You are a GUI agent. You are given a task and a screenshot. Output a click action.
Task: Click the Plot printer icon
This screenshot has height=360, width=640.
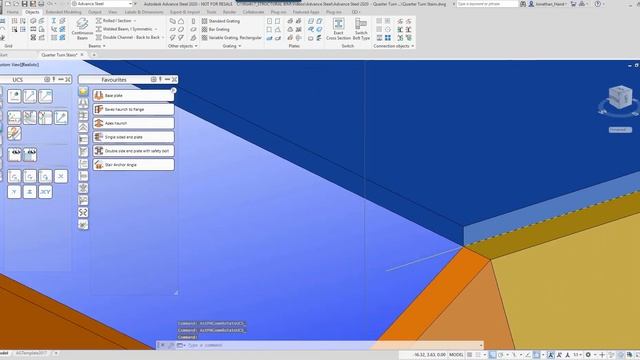[x=41, y=4]
